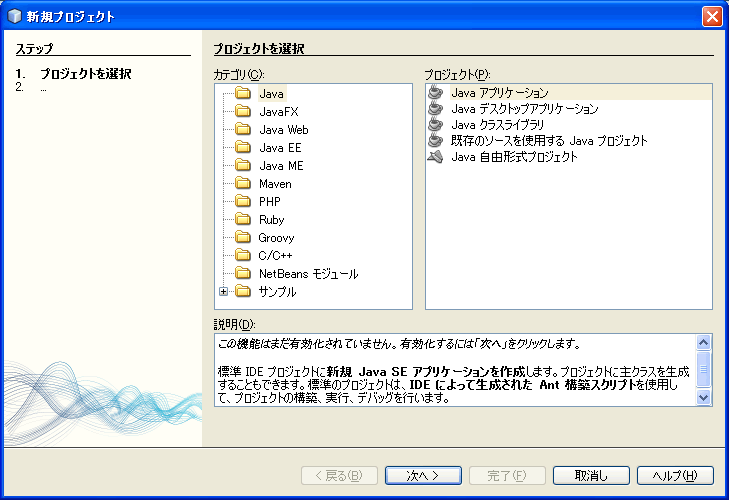Click the C/C++ folder icon
729x500 pixels.
(243, 255)
